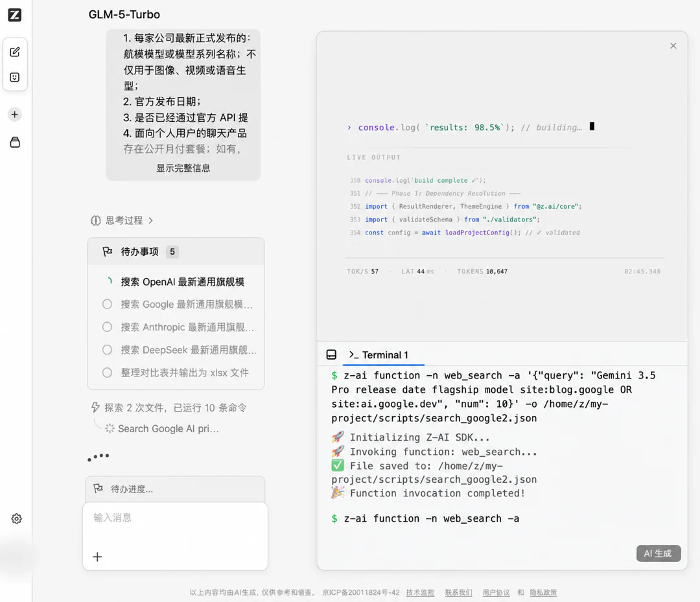Click the 02:45.348 elapsed timer

pyautogui.click(x=642, y=272)
